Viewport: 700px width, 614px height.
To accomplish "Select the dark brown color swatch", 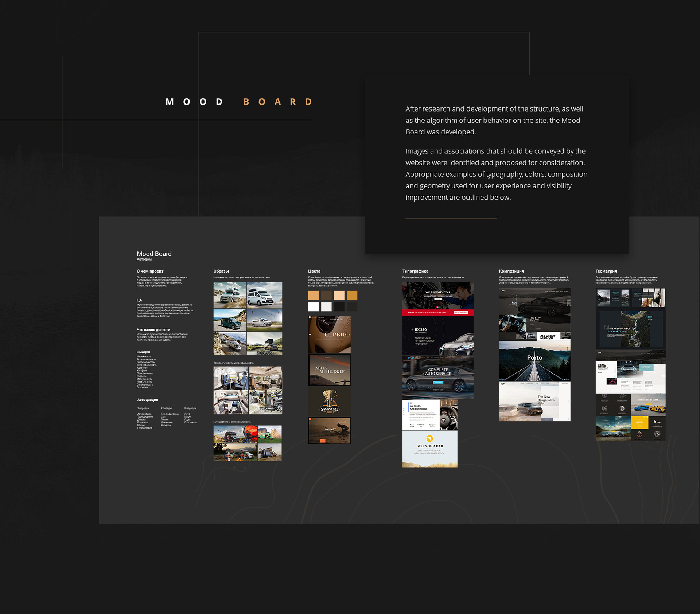I will [x=326, y=295].
